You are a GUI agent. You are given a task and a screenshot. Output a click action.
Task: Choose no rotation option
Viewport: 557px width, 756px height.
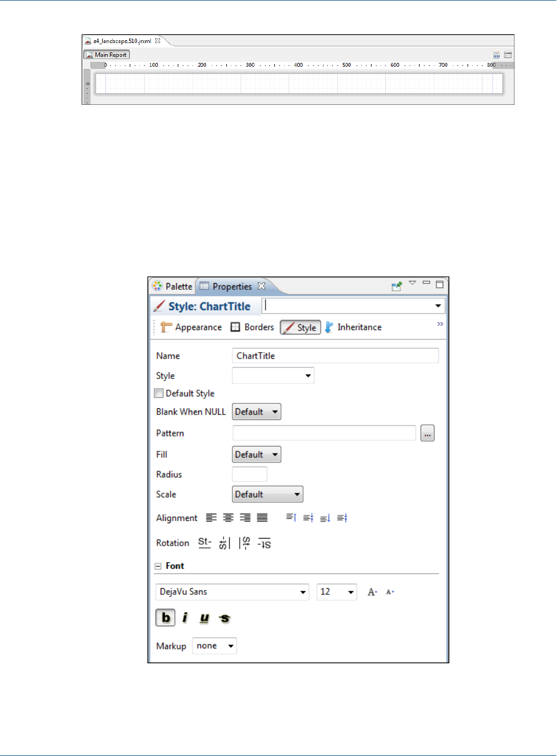coord(204,542)
